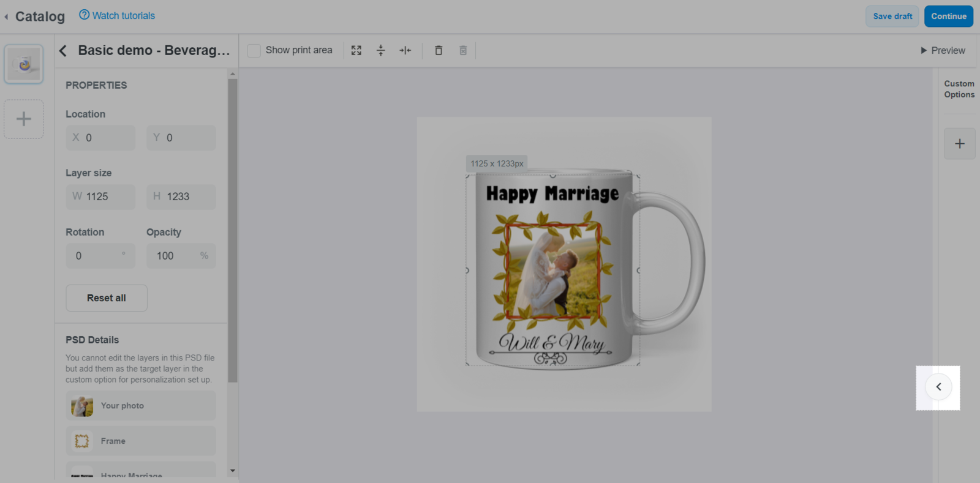Click left-middle resize handle of the layer
The width and height of the screenshot is (980, 483).
467,270
